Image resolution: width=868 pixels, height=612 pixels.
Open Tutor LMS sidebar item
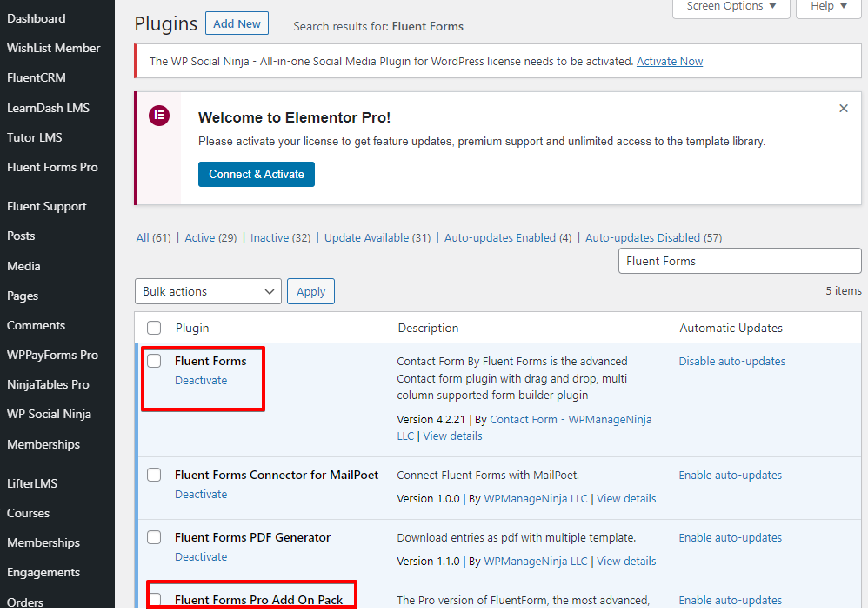(34, 137)
